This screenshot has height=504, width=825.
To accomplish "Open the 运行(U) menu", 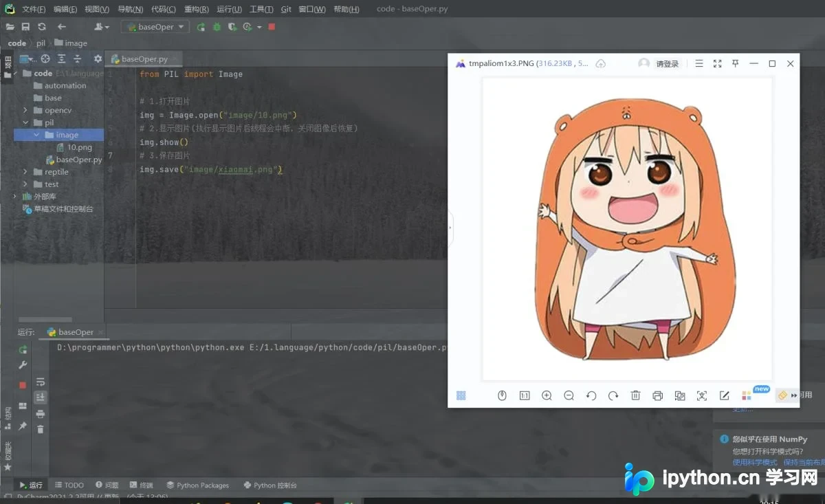I will [x=229, y=9].
